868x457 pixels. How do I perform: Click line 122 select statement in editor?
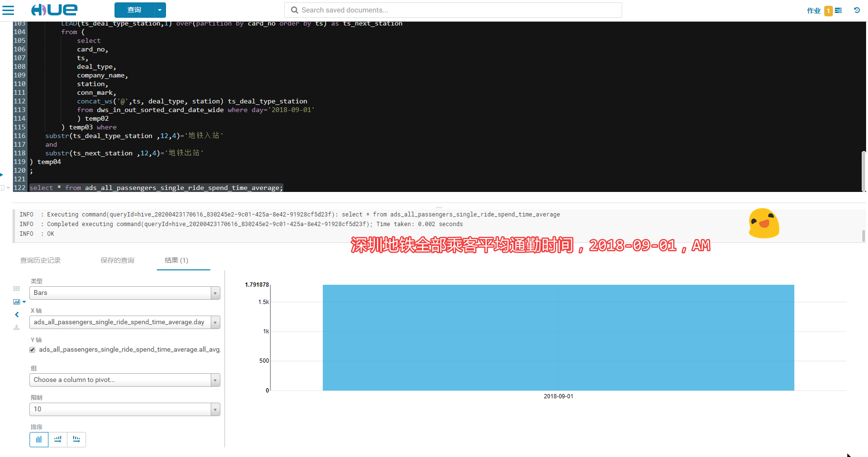[x=156, y=188]
